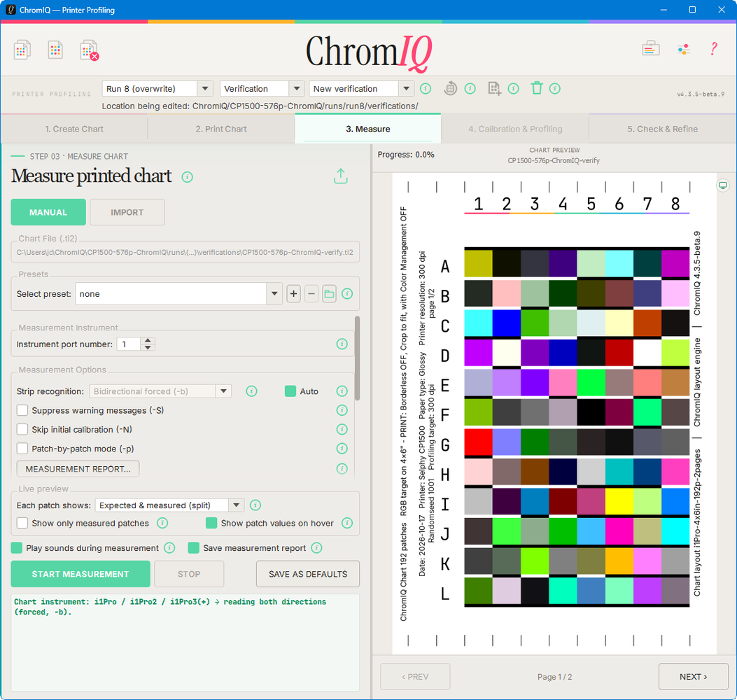The width and height of the screenshot is (737, 700).
Task: Toggle Play sounds during measurement
Action: pos(17,547)
